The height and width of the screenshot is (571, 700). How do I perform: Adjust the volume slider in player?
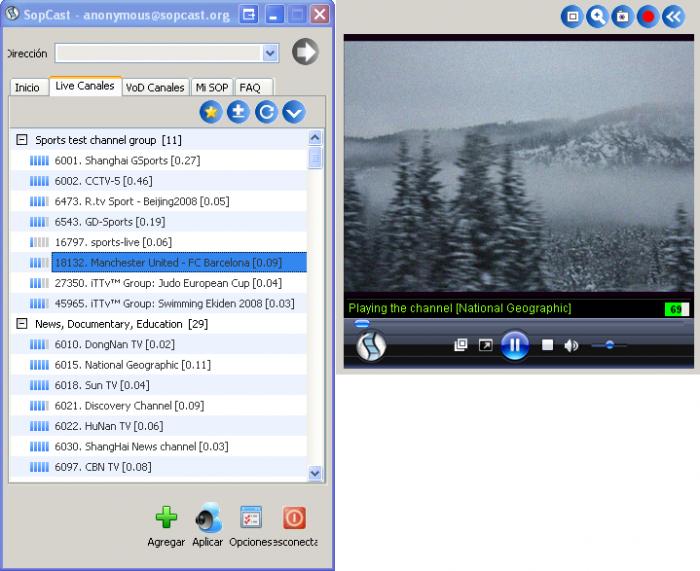click(609, 345)
